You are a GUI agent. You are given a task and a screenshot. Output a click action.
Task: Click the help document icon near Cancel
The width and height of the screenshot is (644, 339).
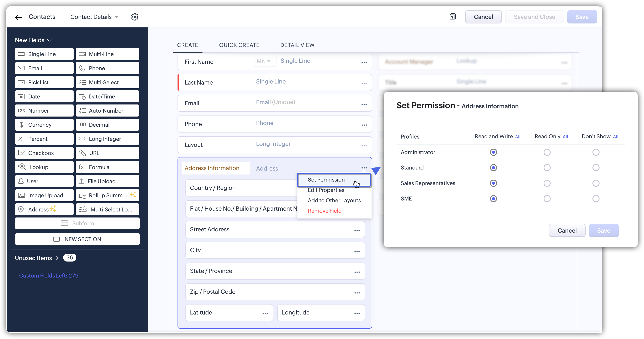coord(453,17)
